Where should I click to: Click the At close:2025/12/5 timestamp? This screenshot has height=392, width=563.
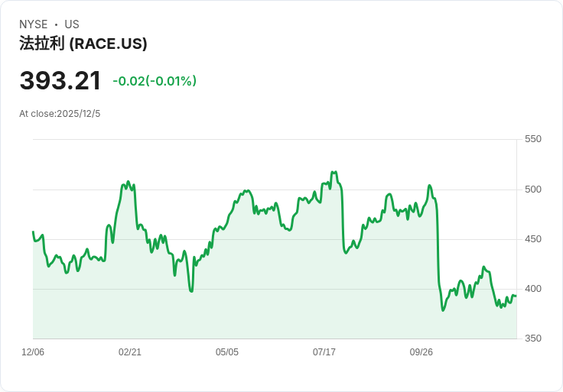pyautogui.click(x=60, y=114)
